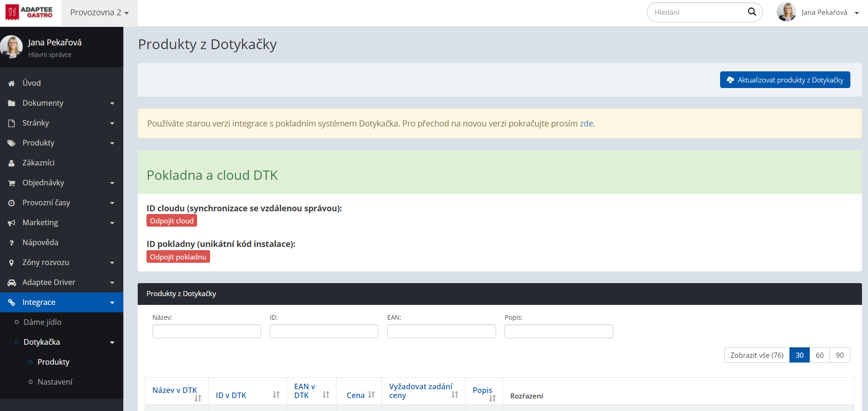
Task: Click the map pin icon beside Zóny rozvozu
Action: [x=12, y=263]
